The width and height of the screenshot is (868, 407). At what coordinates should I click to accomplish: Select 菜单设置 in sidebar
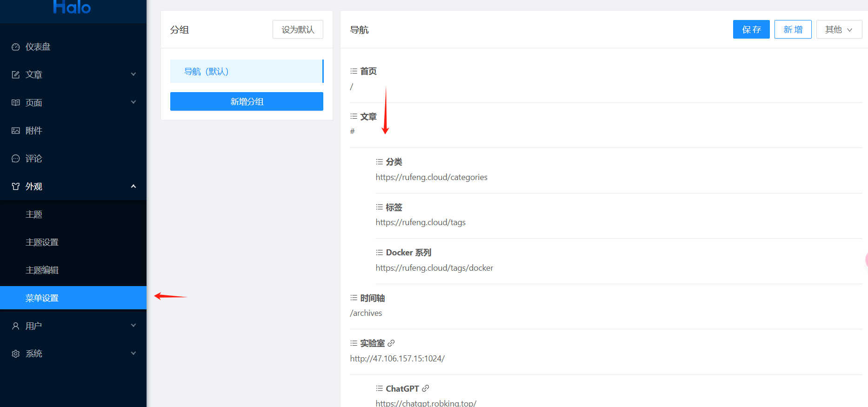click(73, 298)
